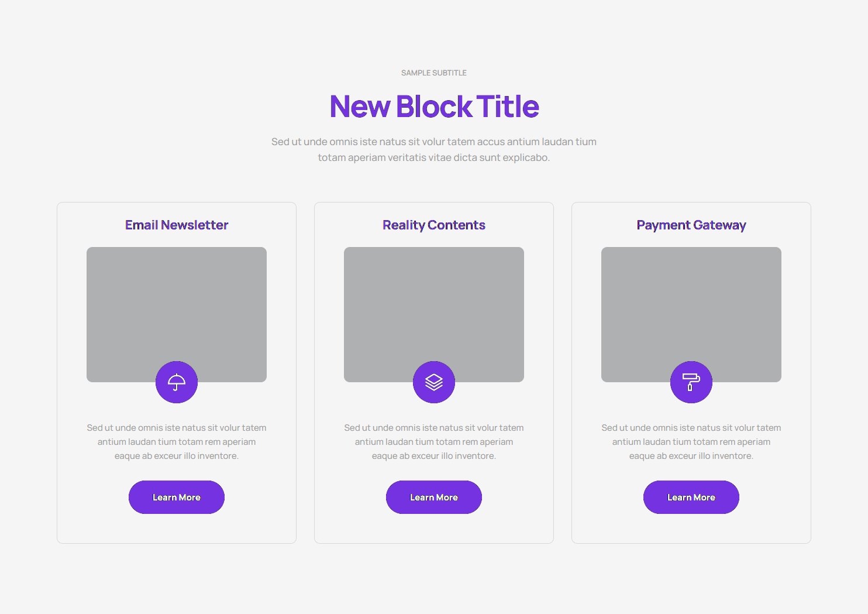
Task: Click the paint roller icon circle
Action: [x=691, y=382]
